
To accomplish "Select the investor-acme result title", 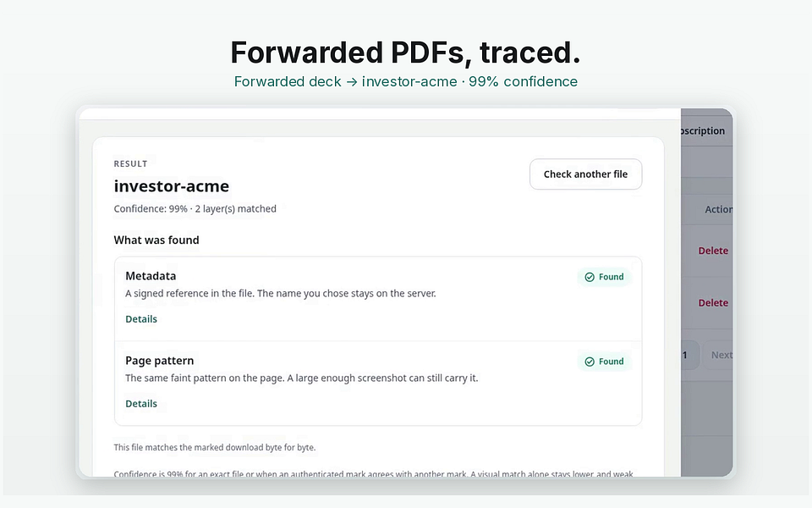I will click(172, 186).
